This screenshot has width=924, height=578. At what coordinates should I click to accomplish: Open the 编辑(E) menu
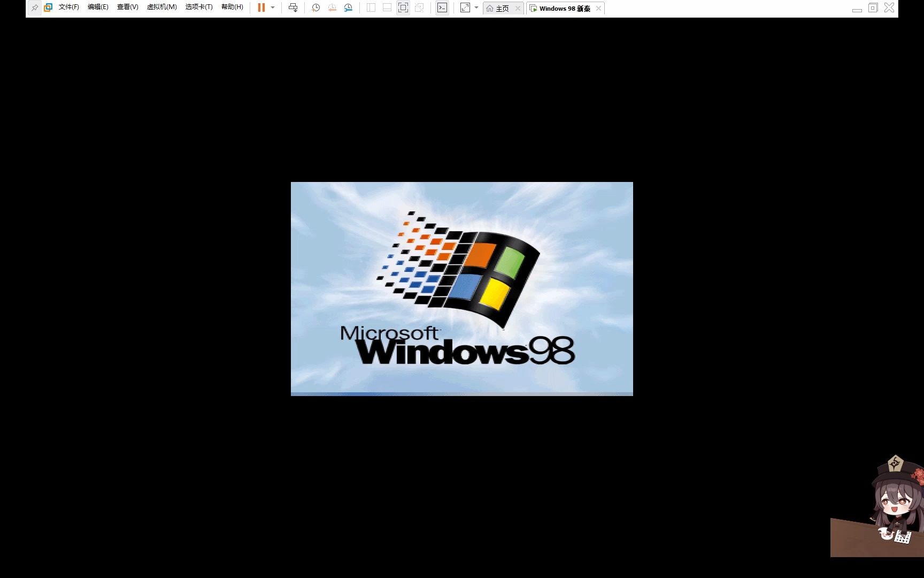click(98, 7)
